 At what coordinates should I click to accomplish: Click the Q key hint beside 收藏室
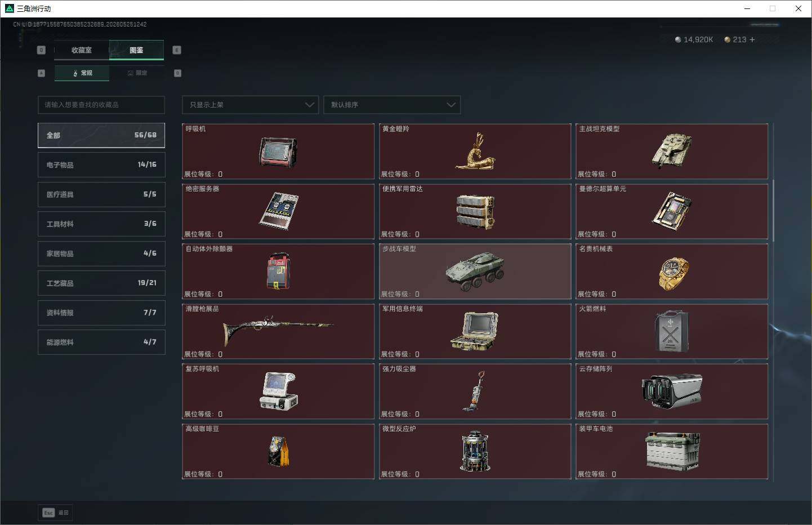tap(41, 50)
